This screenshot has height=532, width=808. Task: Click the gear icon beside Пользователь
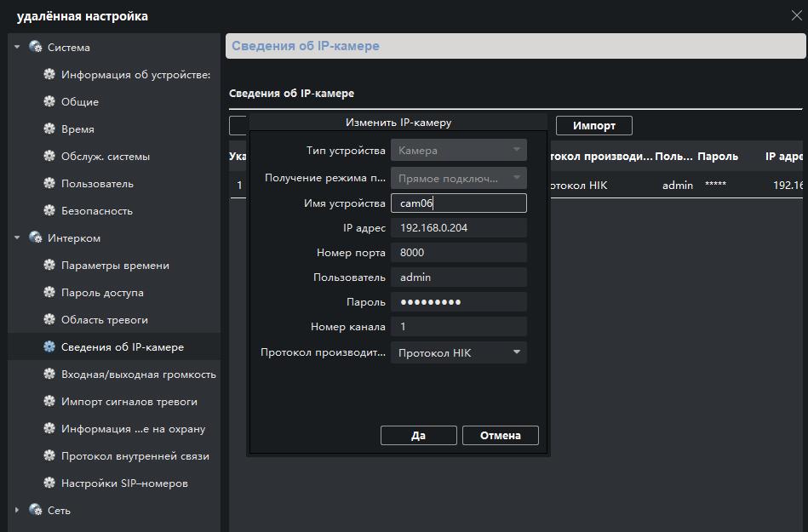click(x=49, y=184)
